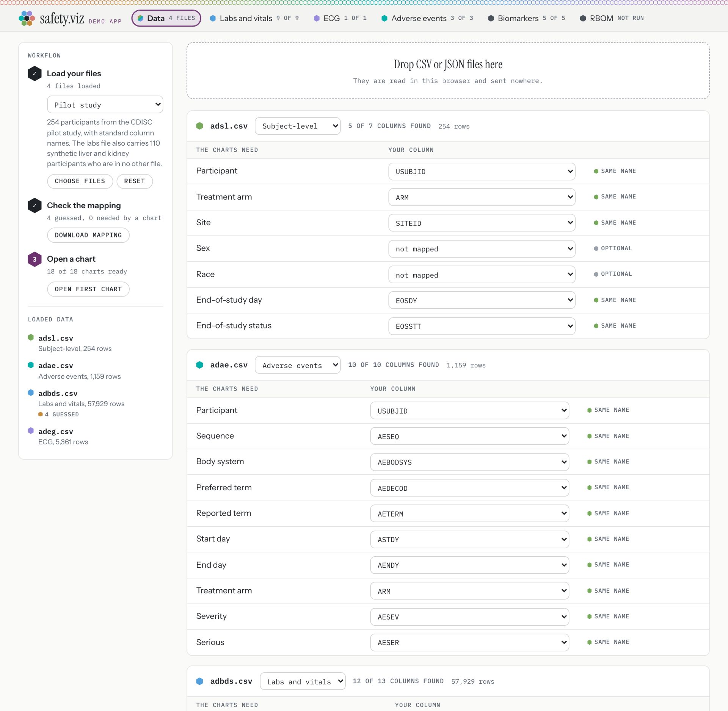The height and width of the screenshot is (711, 728).
Task: Click the '1,159 rows' text for adae.csv
Action: [466, 365]
